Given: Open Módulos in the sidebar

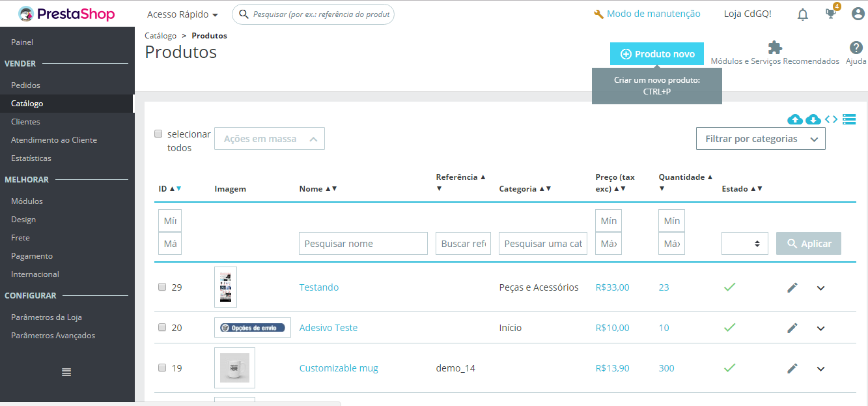Looking at the screenshot, I should [x=27, y=201].
